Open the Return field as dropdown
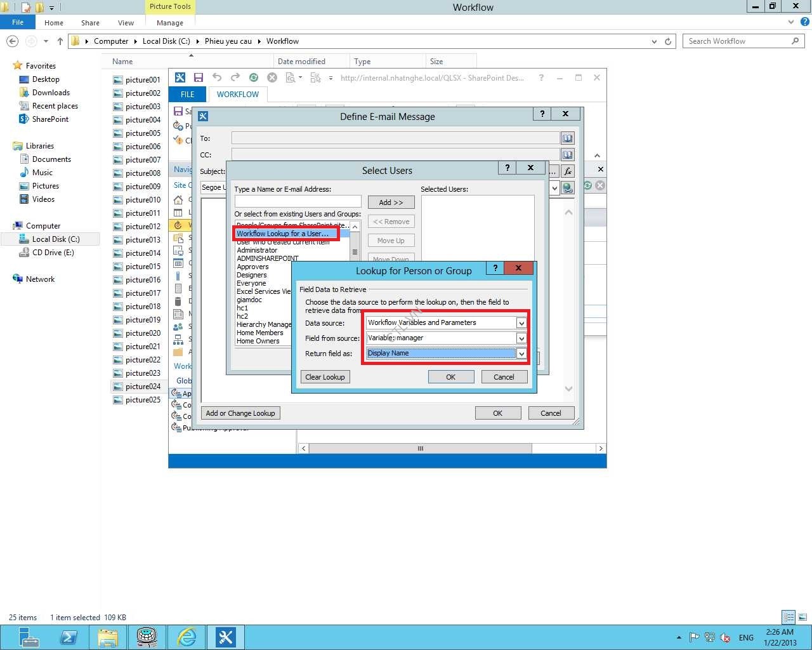Viewport: 812px width, 650px height. (521, 354)
